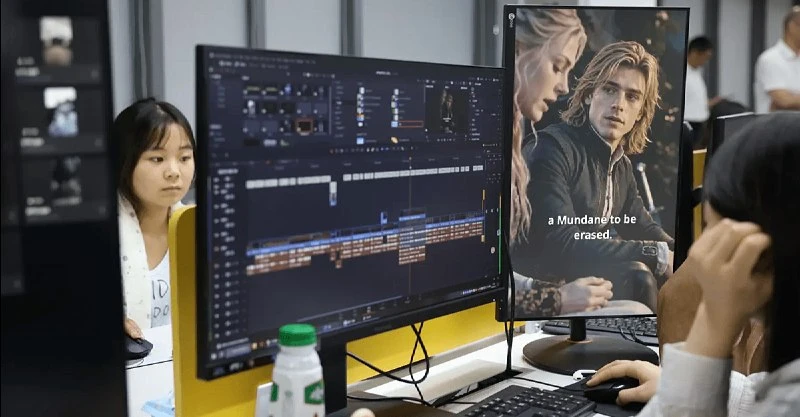
Task: Click the preview viewer image in the editor
Action: [447, 113]
